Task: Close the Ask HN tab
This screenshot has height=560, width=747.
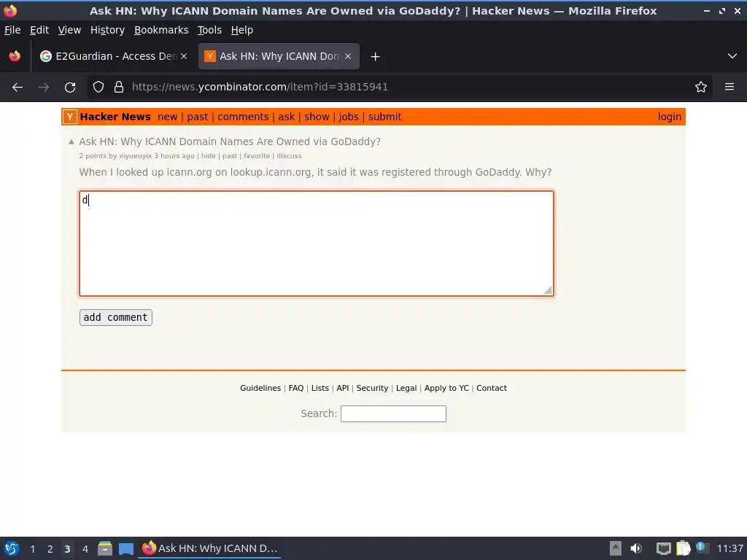Action: pos(348,56)
